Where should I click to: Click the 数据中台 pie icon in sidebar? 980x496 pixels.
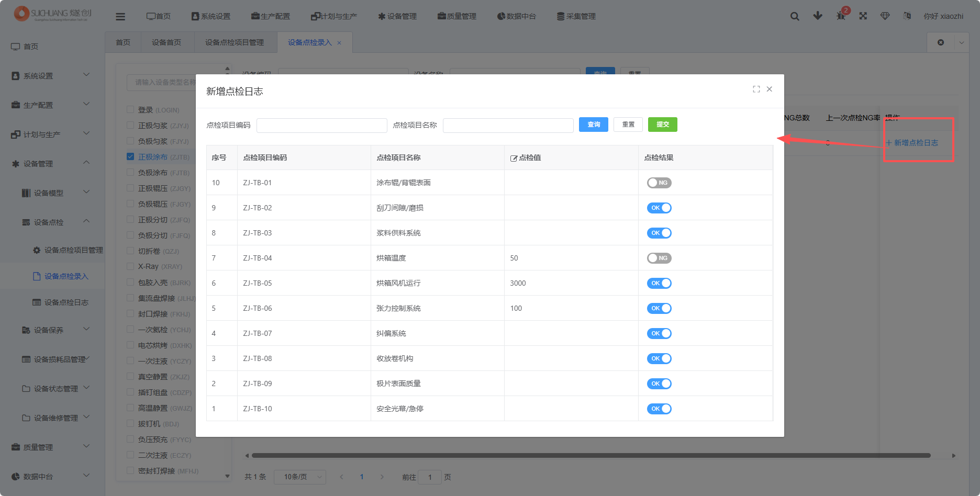(x=16, y=477)
